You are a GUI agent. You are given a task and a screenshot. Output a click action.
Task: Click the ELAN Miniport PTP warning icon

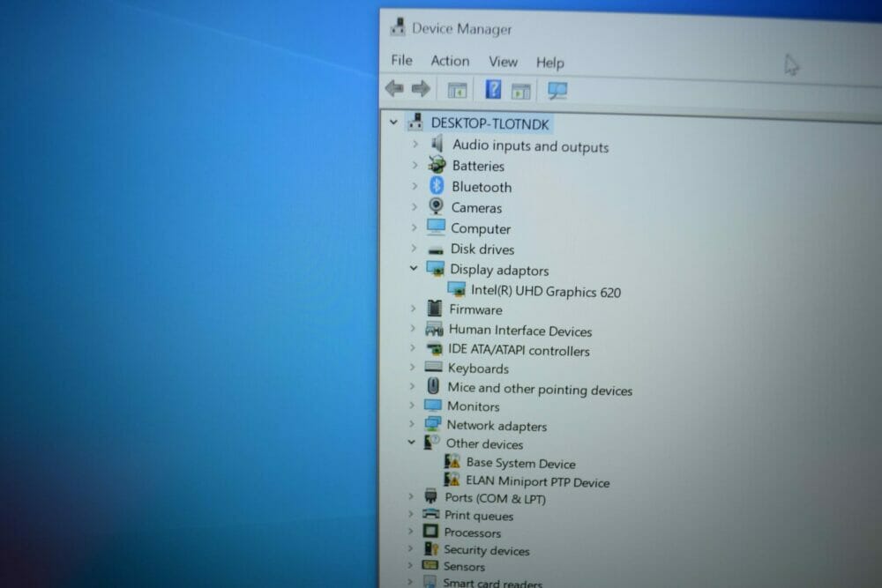tap(452, 480)
